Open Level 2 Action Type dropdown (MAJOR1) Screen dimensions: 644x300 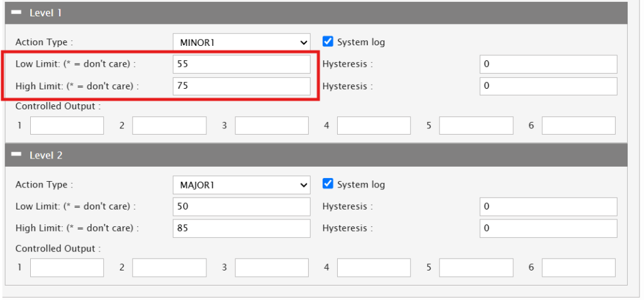241,185
